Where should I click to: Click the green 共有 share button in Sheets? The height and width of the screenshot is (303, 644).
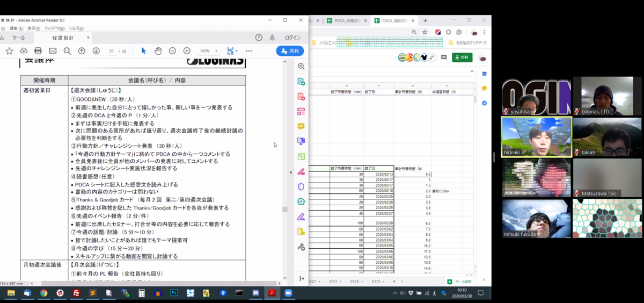coord(462,57)
